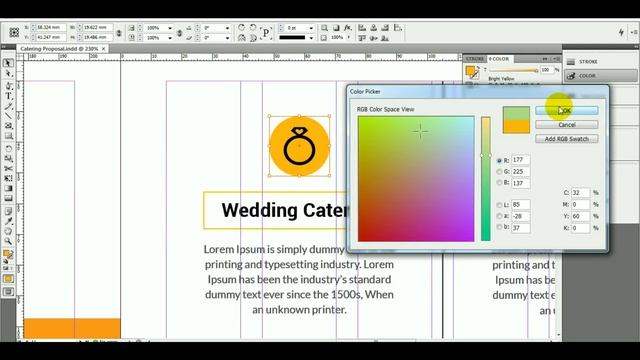Click inside the RGB color space field
640x360 pixels.
coord(416,179)
